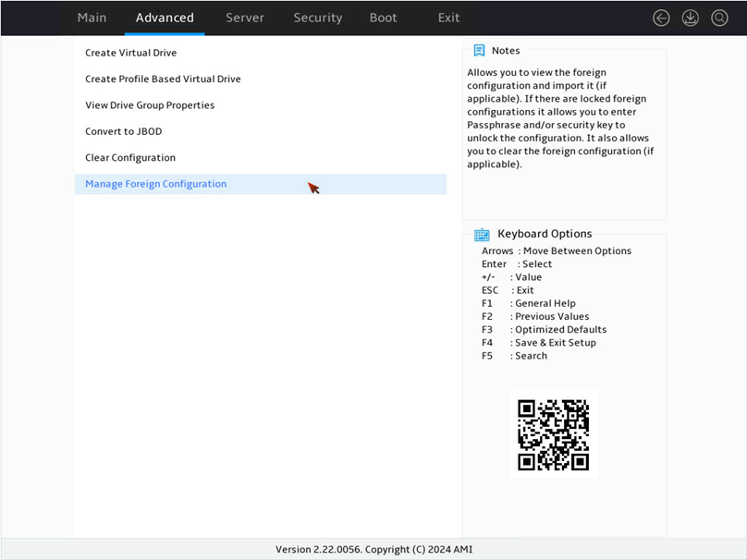Screen dimensions: 747x560
Task: Click the save download icon in header
Action: (x=690, y=18)
